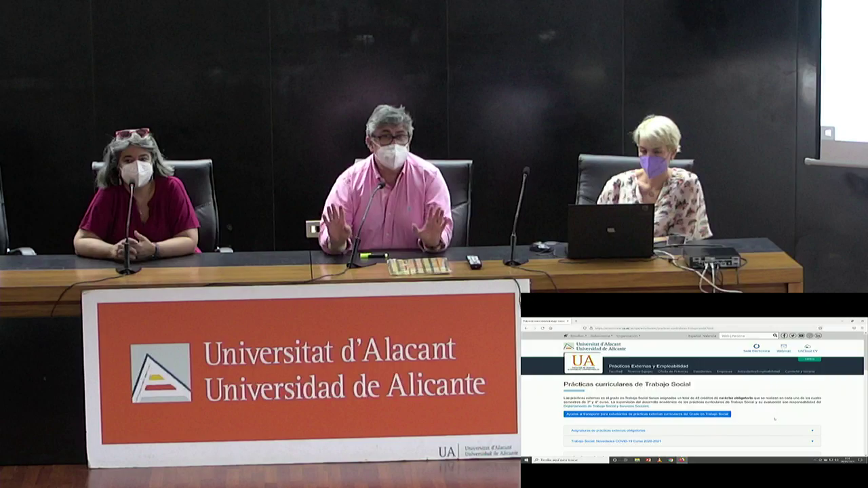Viewport: 868px width, 488px height.
Task: Click the Windows Start button
Action: tap(526, 460)
